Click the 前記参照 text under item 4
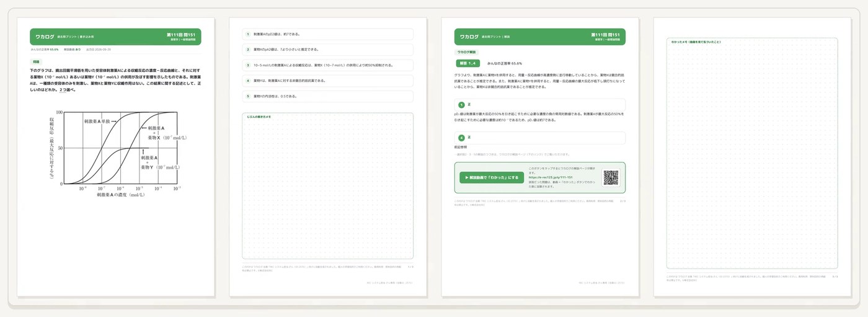Viewport: 868px width, 317px height. point(461,147)
